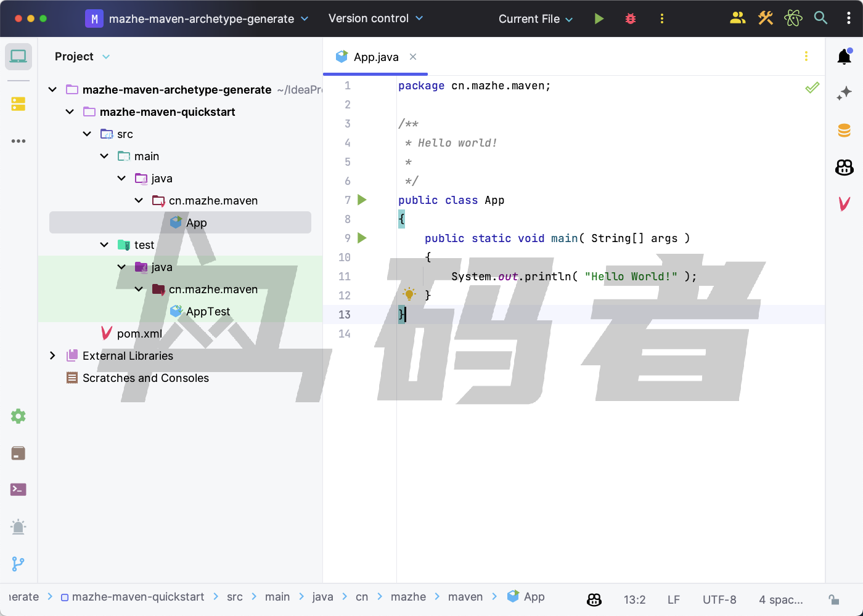Screen dimensions: 863x616
Task: Click the UTF-8 encoding in status bar
Action: point(719,599)
